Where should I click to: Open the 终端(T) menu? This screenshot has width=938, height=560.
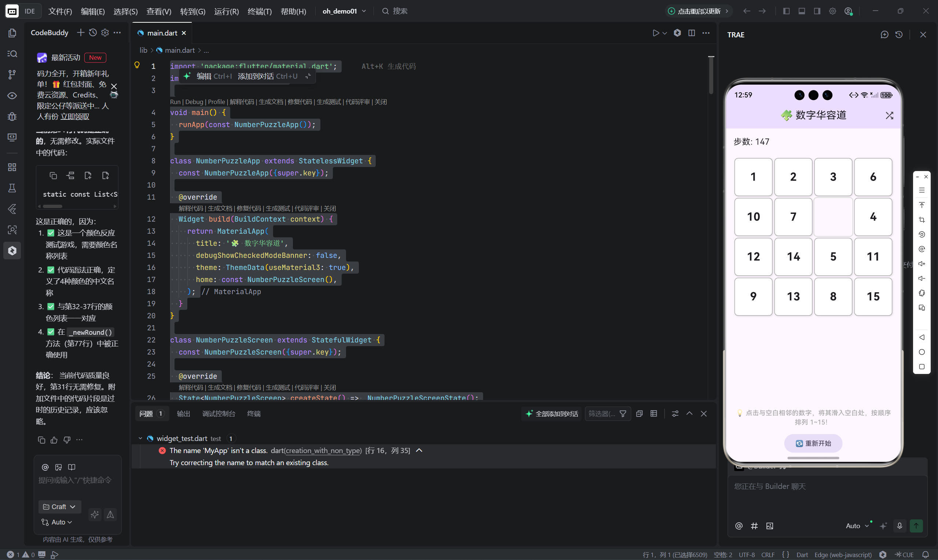pyautogui.click(x=260, y=11)
